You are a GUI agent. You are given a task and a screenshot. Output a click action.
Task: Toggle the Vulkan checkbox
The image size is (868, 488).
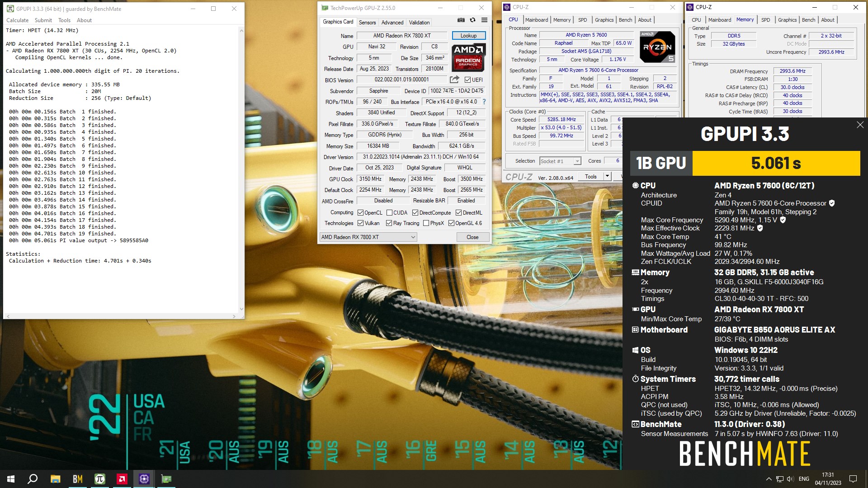coord(360,223)
